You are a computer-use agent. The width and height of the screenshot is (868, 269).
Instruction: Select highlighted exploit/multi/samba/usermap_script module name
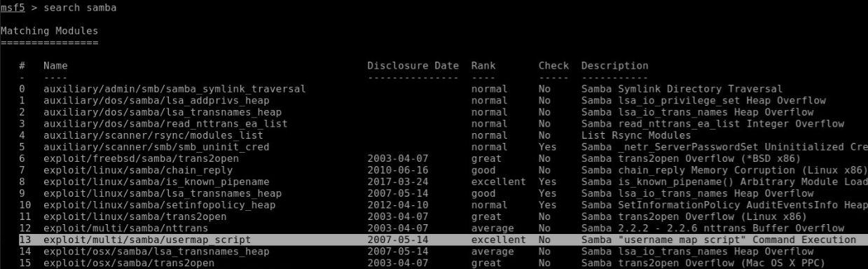(x=146, y=239)
